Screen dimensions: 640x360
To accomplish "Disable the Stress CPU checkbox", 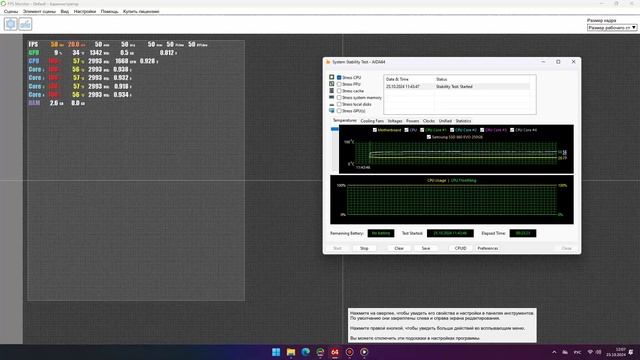I will click(339, 78).
